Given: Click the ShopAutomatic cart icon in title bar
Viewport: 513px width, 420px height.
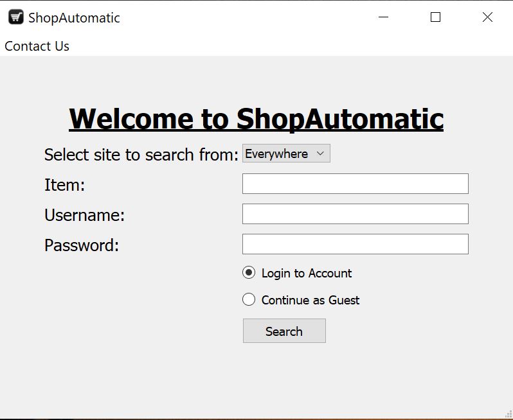Looking at the screenshot, I should [15, 17].
